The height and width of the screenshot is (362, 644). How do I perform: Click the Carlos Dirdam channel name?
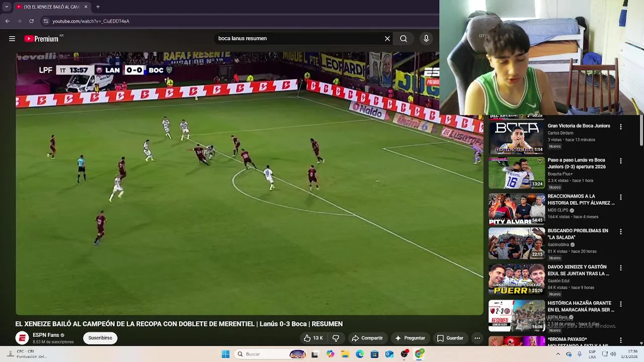(x=560, y=133)
